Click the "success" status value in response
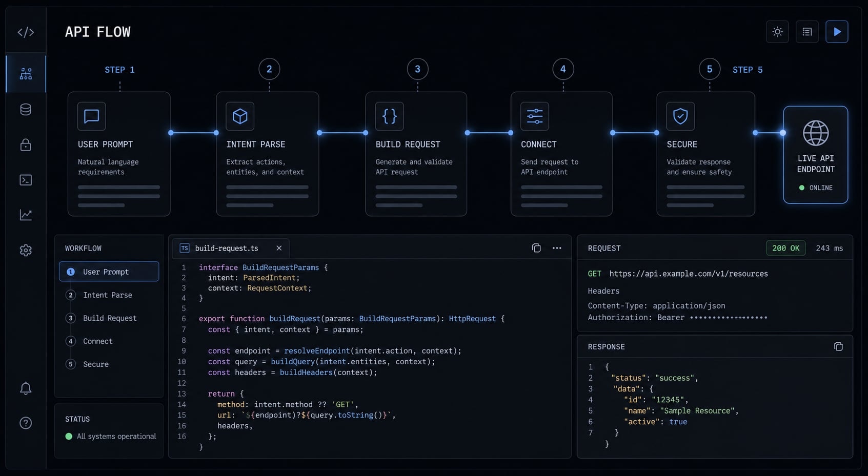The height and width of the screenshot is (476, 868). [675, 378]
